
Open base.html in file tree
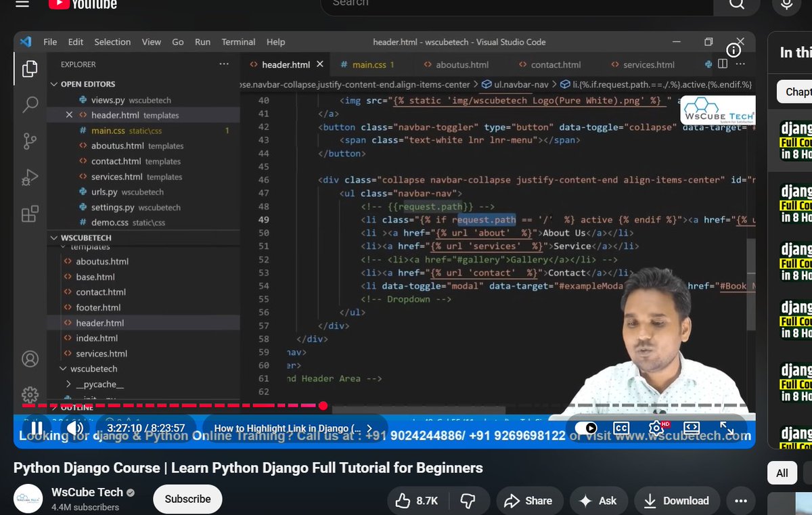[95, 277]
